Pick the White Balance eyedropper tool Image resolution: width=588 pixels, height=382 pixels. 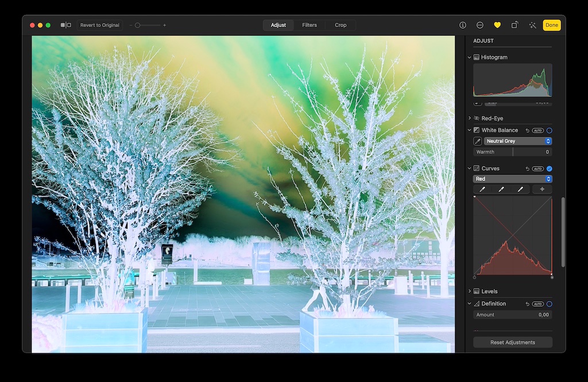pos(477,141)
